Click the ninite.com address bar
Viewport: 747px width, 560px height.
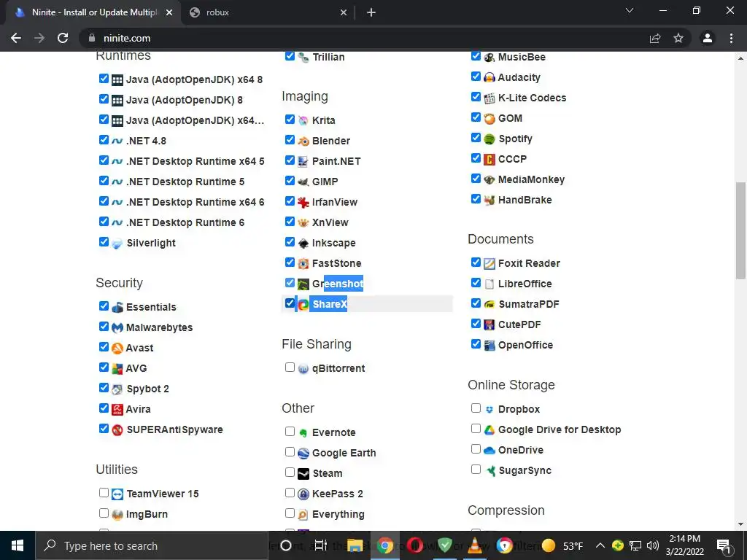(x=362, y=38)
